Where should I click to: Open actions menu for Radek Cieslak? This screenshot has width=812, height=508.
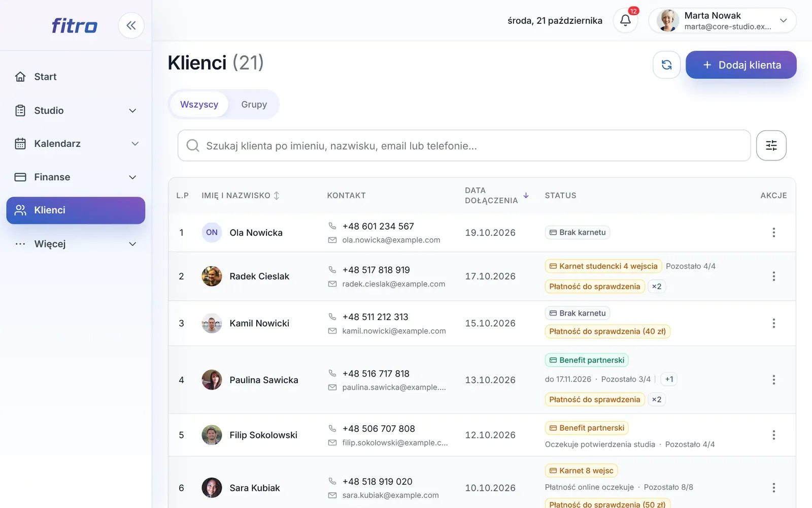click(x=773, y=276)
